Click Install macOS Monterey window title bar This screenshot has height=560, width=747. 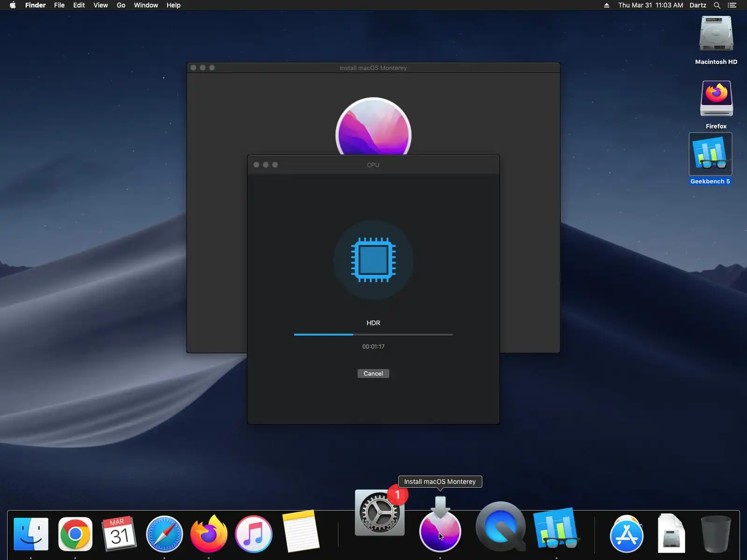coord(373,68)
